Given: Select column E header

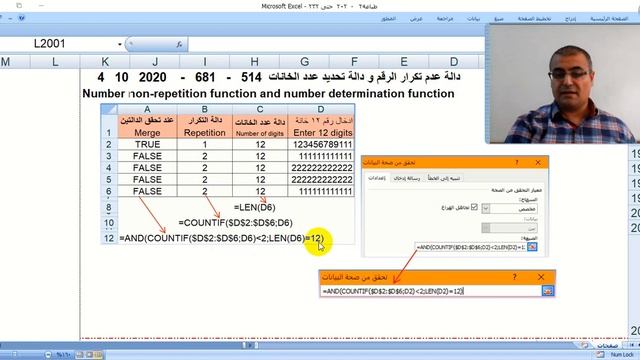Looking at the screenshot, I should (404, 62).
